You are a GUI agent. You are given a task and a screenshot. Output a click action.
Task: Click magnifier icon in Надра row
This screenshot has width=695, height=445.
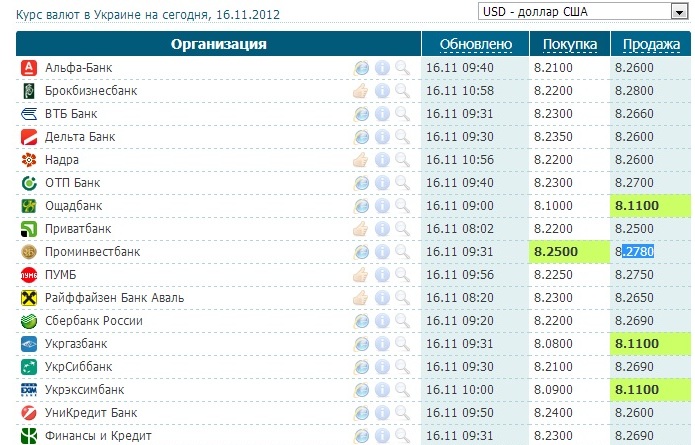point(402,160)
